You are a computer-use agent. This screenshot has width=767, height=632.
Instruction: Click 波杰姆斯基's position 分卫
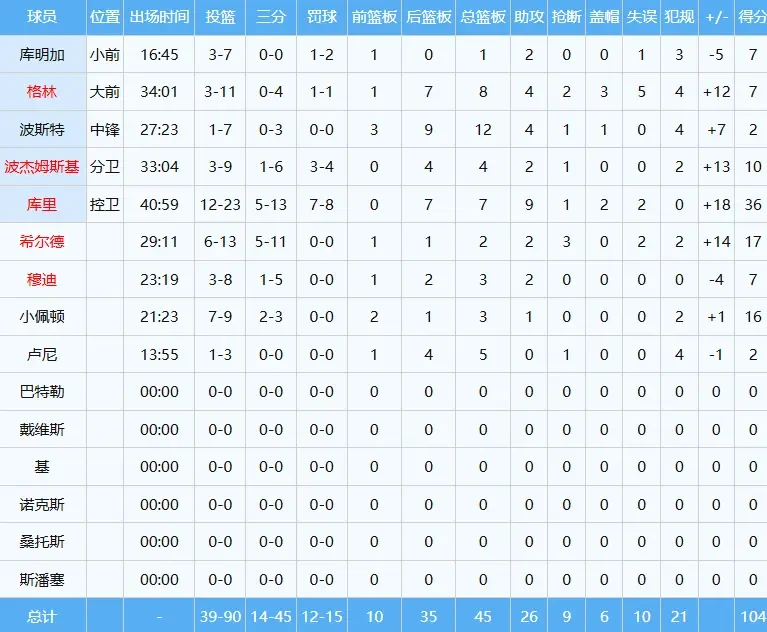point(105,167)
